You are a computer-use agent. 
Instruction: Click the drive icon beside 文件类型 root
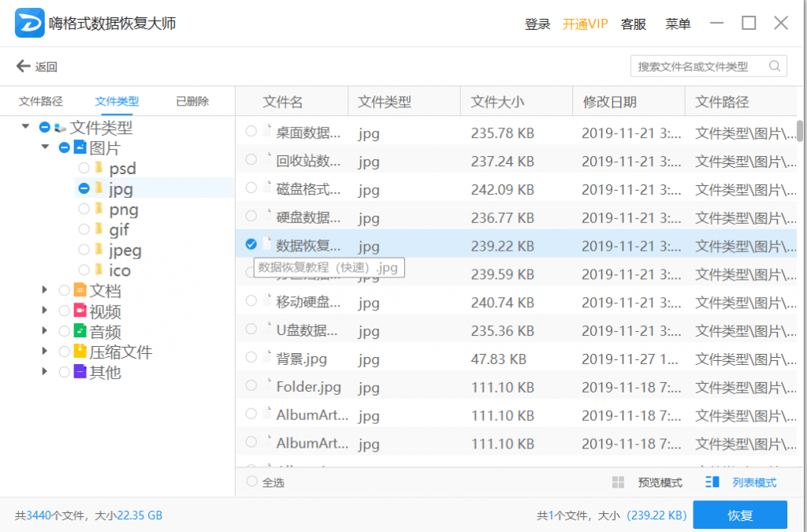[x=60, y=127]
